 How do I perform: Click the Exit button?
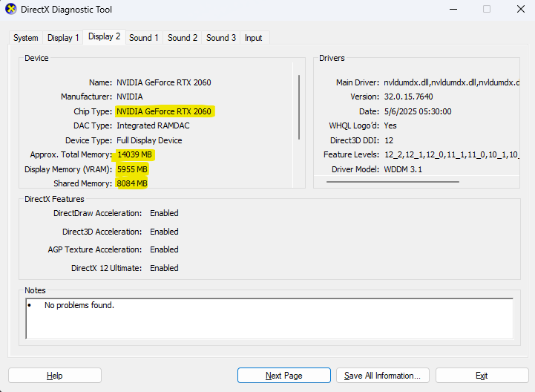click(x=482, y=376)
